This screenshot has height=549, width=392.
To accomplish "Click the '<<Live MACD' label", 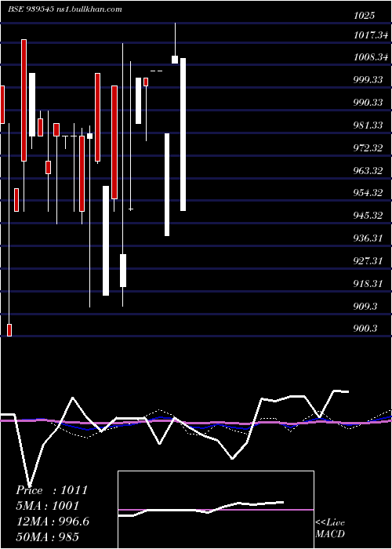I will pyautogui.click(x=330, y=529).
